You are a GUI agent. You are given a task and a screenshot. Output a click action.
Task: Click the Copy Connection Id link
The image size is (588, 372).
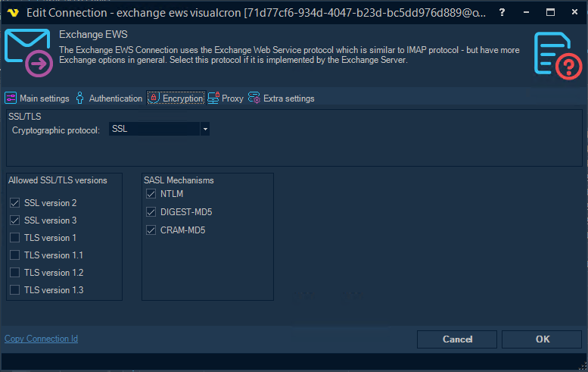tap(41, 339)
